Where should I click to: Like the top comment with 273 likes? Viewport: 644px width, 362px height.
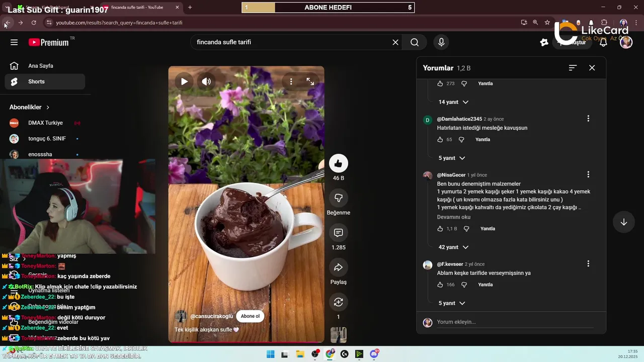coord(440,83)
